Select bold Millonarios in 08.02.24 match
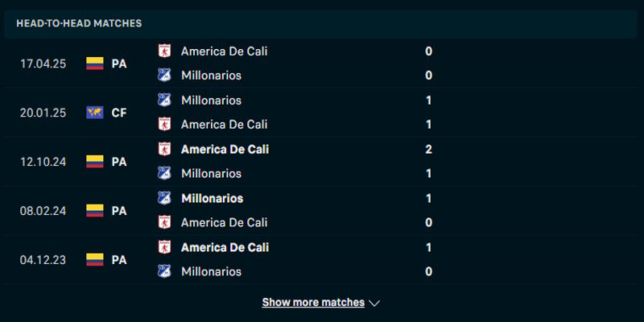This screenshot has width=644, height=322. pyautogui.click(x=212, y=198)
